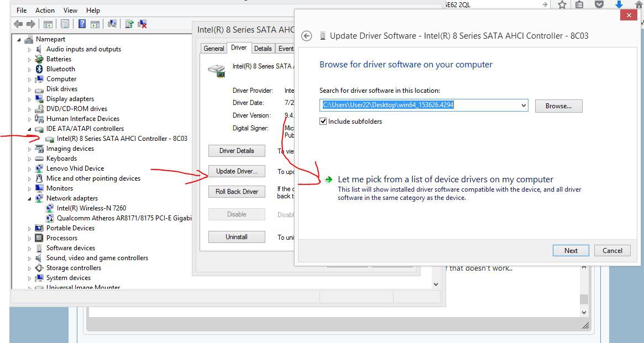This screenshot has height=343, width=644.
Task: Collapse the IDE ATA/ATAPI controllers node
Action: click(x=29, y=129)
